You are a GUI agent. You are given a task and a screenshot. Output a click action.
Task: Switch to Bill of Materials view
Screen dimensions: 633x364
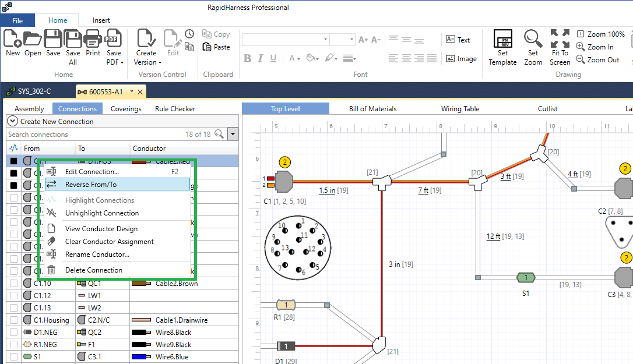(x=372, y=108)
